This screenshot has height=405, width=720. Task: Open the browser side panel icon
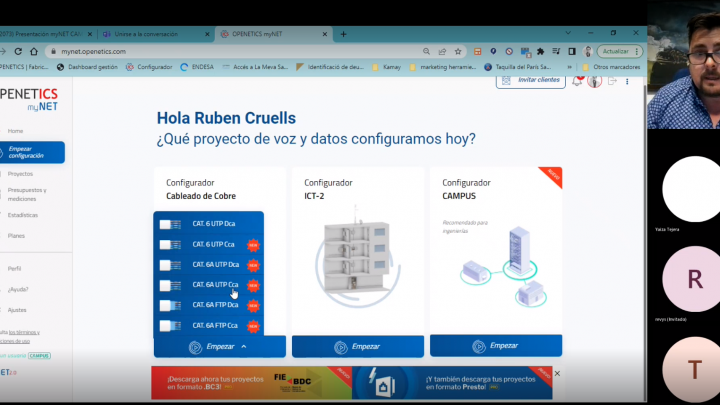pyautogui.click(x=570, y=51)
